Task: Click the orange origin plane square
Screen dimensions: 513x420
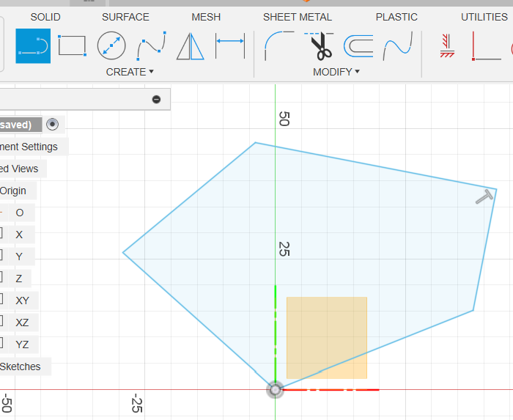Action: tap(327, 338)
